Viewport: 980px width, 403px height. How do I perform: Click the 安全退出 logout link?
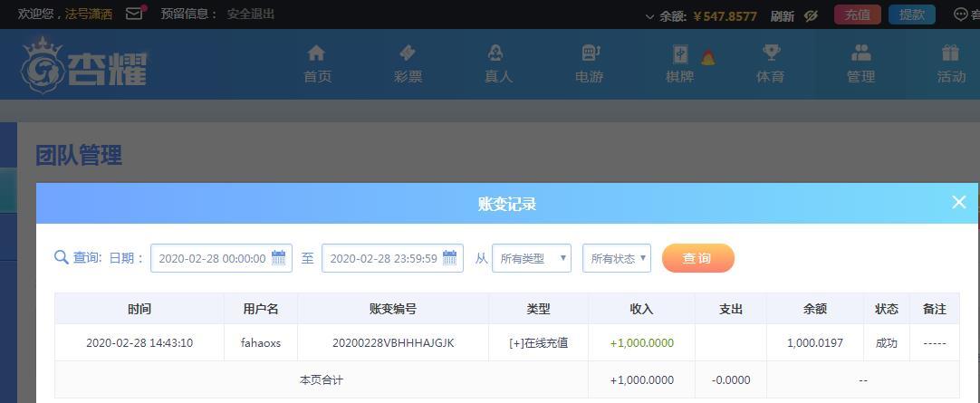click(251, 14)
